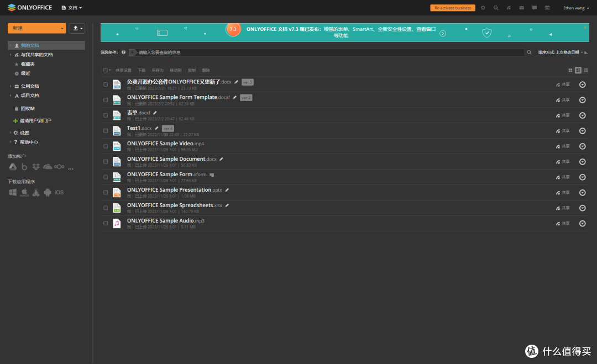Select 我的文档 in sidebar

coord(46,45)
